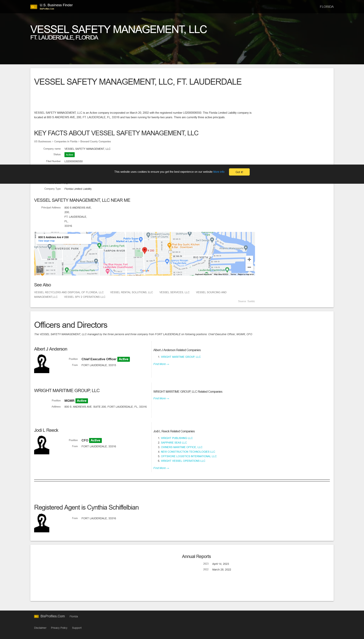Click the Source: Sunbiz text
This screenshot has height=639, width=364.
coord(246,301)
